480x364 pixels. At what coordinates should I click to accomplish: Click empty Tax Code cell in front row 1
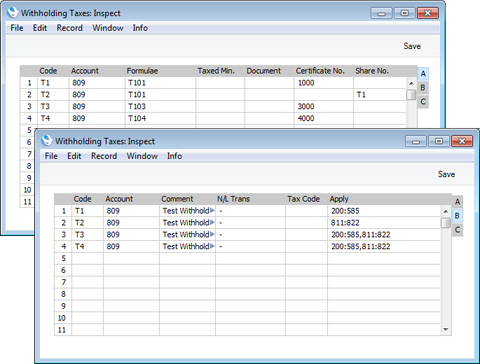pyautogui.click(x=306, y=211)
